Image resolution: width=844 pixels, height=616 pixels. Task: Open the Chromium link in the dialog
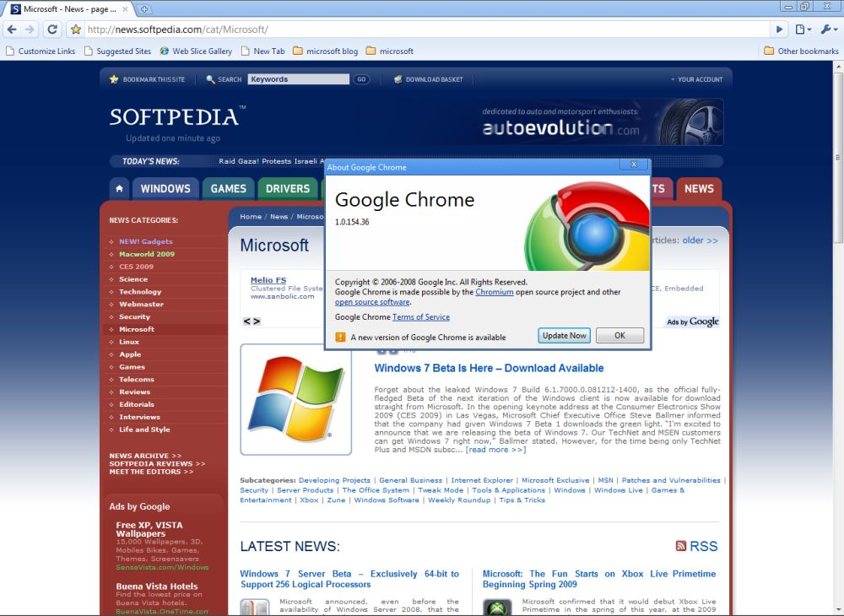tap(494, 292)
